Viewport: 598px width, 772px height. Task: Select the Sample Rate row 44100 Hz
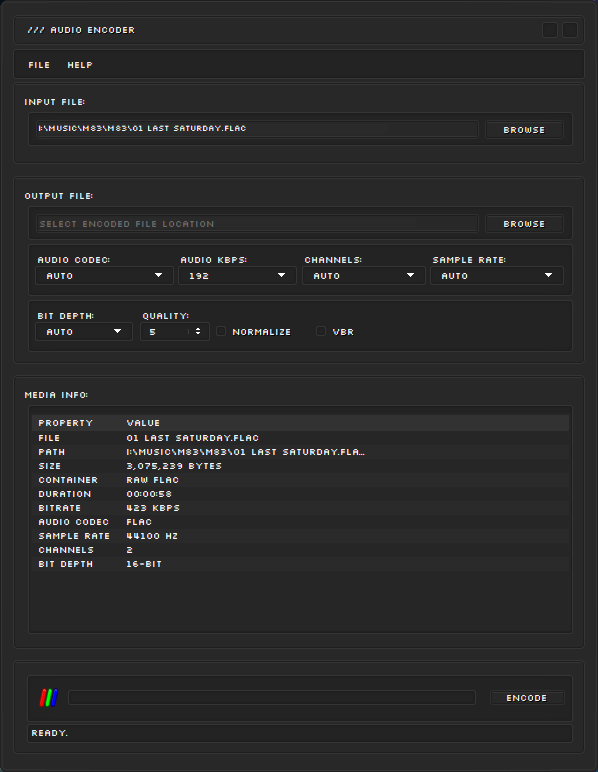click(301, 536)
